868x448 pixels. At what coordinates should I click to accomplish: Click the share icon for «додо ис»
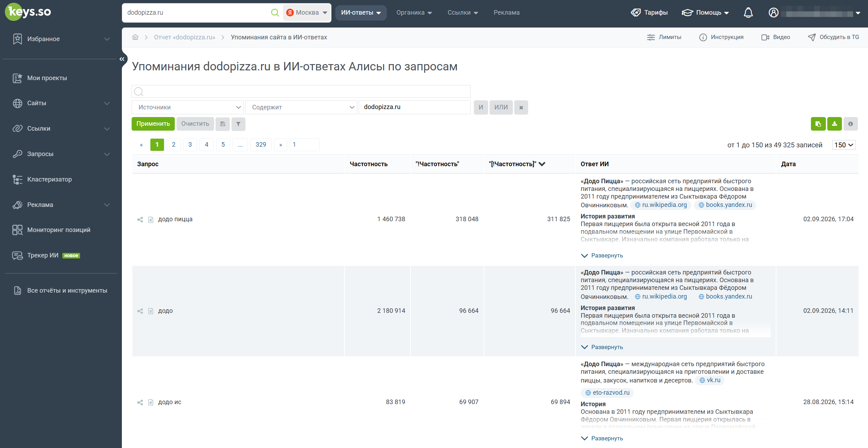pos(140,402)
